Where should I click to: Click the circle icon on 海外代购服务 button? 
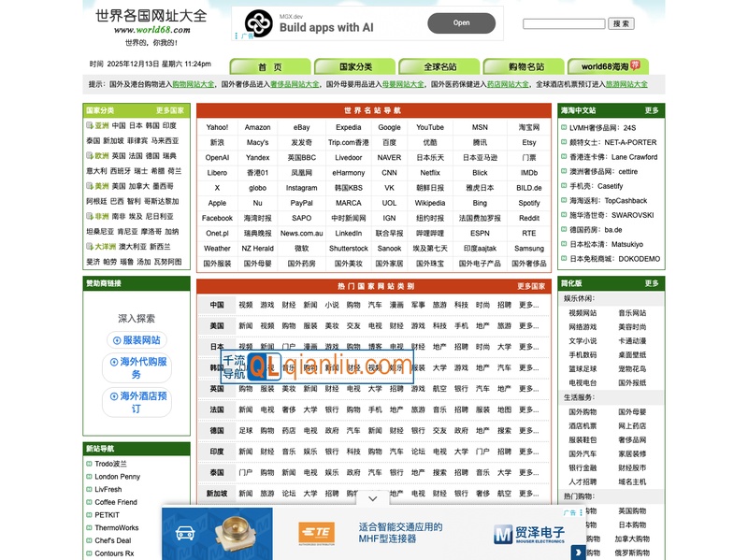click(x=112, y=362)
